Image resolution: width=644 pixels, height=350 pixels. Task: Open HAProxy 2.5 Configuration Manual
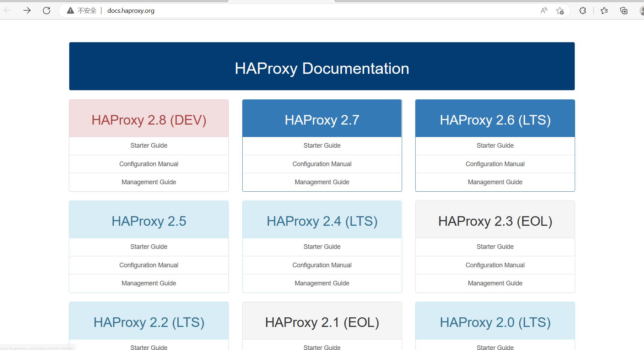(149, 265)
